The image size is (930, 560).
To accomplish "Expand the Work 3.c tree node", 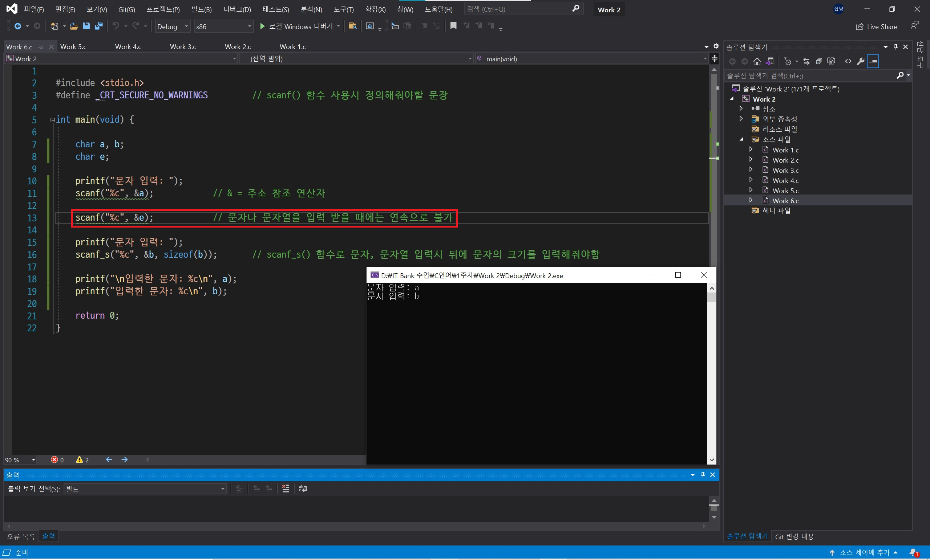I will [x=751, y=170].
